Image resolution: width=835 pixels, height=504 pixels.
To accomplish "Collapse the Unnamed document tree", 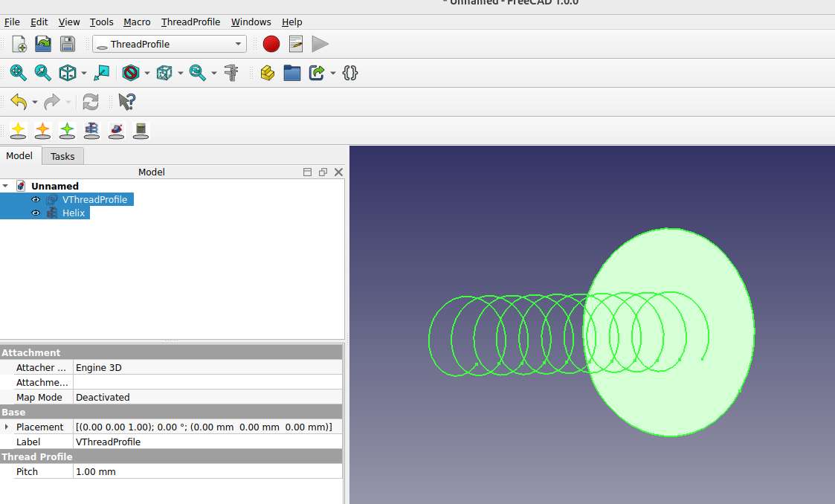I will (x=5, y=186).
